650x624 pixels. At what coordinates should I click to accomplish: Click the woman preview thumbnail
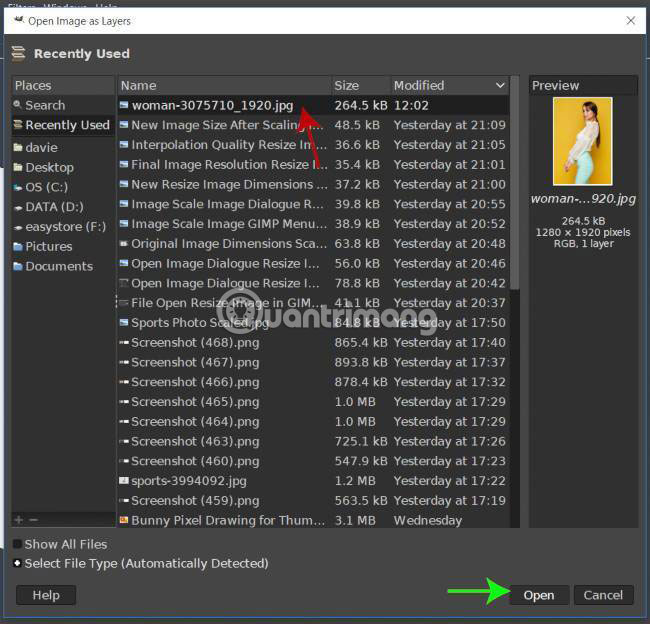(582, 141)
